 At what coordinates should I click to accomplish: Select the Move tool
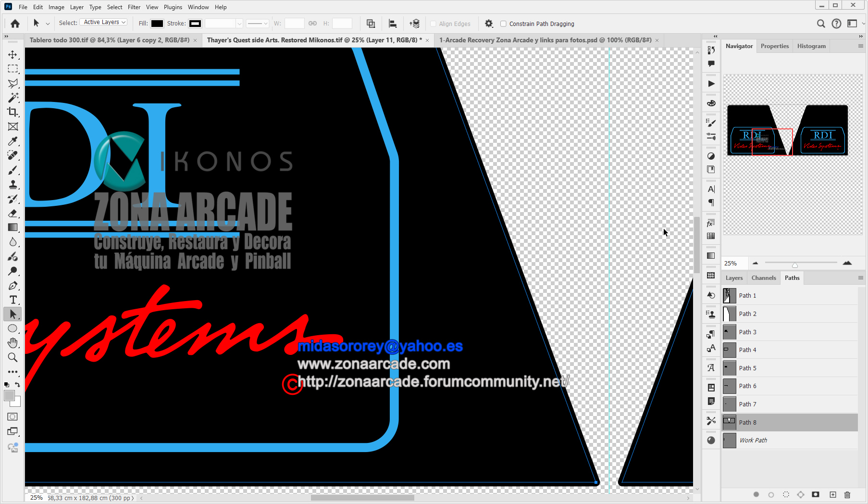[13, 55]
